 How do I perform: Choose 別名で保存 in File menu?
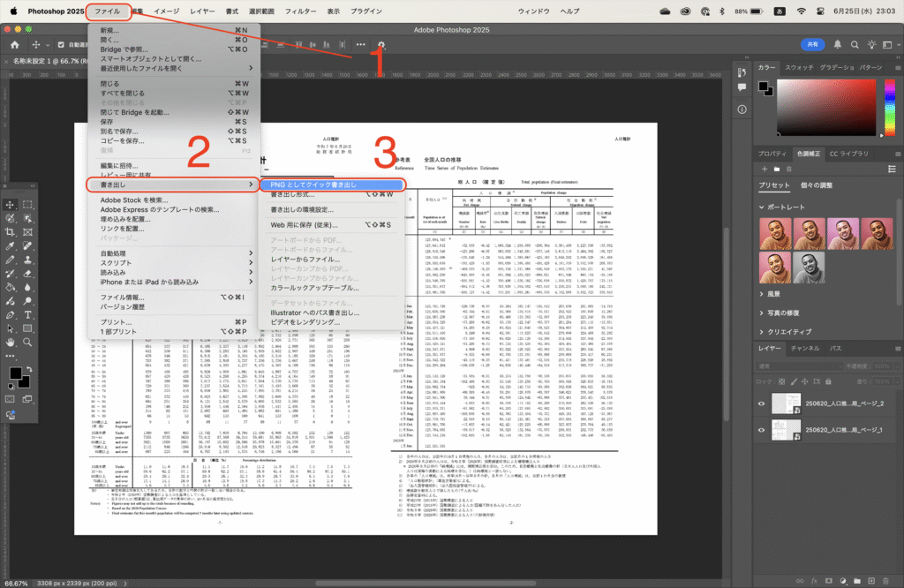tap(174, 132)
